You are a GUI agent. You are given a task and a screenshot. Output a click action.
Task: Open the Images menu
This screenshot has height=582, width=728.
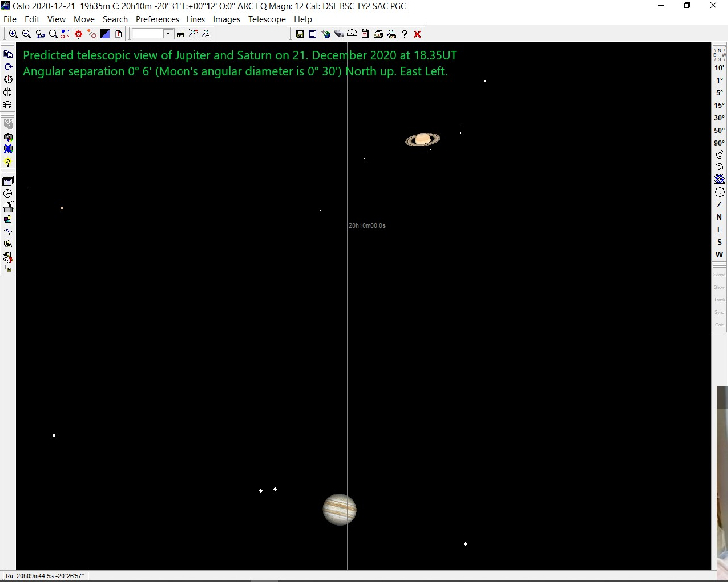click(226, 19)
